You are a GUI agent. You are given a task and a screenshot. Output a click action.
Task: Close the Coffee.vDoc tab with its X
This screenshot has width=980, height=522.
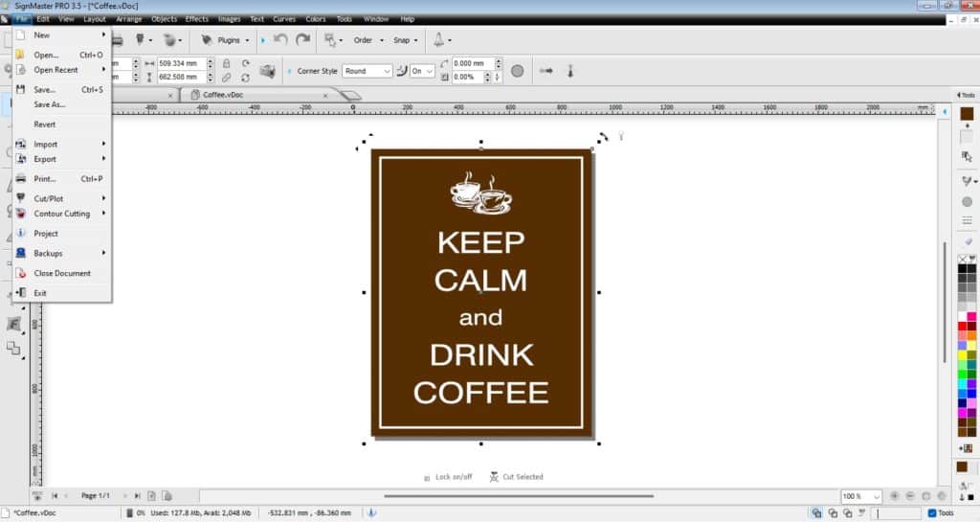coord(325,96)
